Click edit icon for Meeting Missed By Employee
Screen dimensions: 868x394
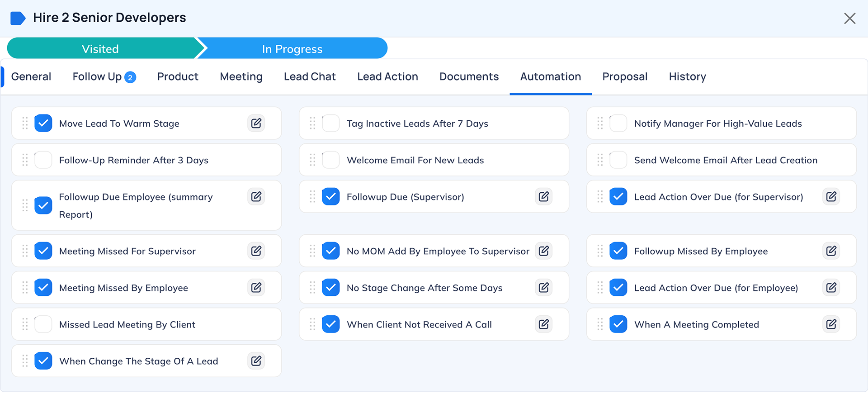(256, 287)
